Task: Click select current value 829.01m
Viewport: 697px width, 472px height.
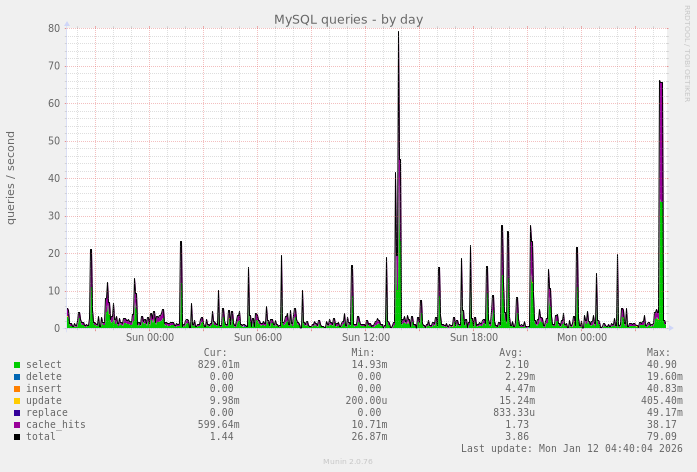Action: click(x=218, y=364)
